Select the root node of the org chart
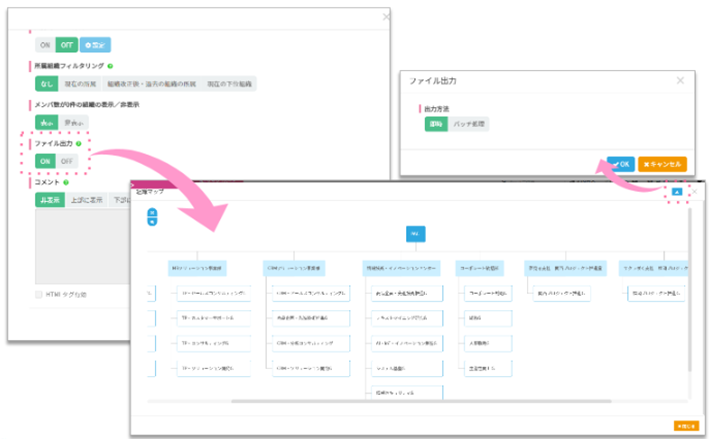Image resolution: width=709 pixels, height=439 pixels. pyautogui.click(x=416, y=234)
